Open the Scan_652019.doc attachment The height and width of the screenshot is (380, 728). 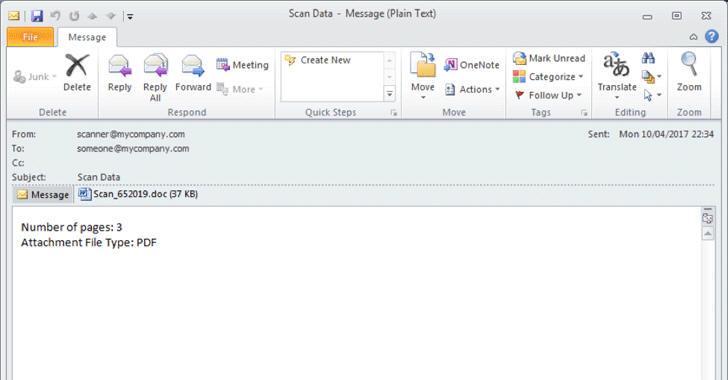pyautogui.click(x=138, y=194)
